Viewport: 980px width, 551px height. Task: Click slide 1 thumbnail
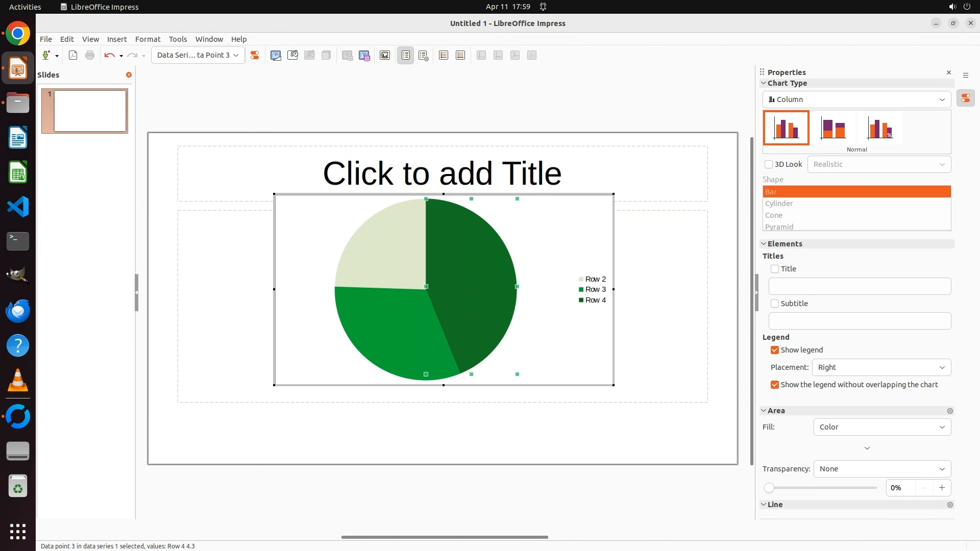point(90,111)
